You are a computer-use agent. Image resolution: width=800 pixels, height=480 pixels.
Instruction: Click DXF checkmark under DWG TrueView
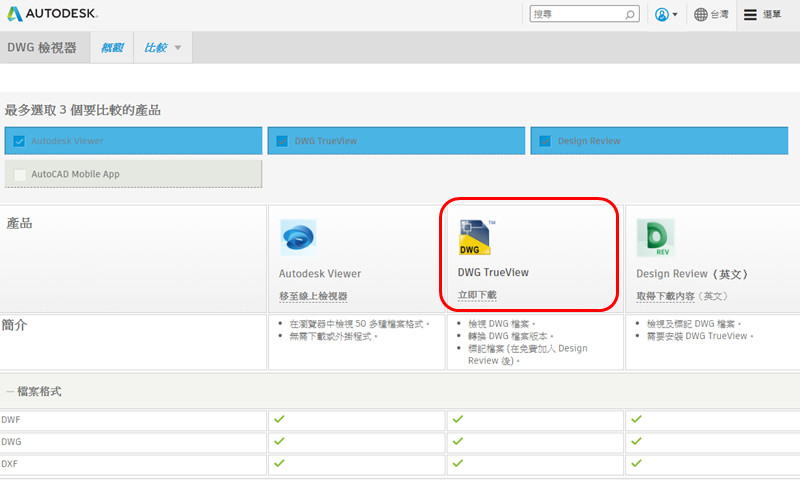click(x=458, y=463)
